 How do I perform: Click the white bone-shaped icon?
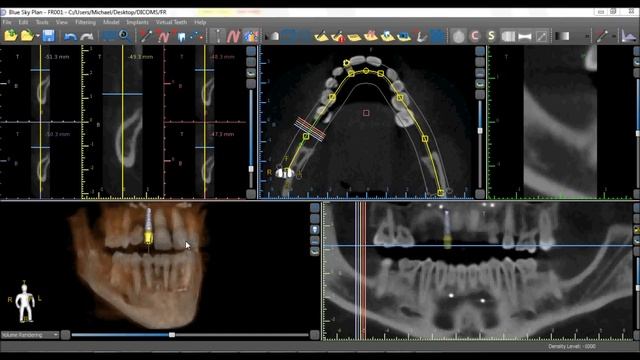(525, 37)
